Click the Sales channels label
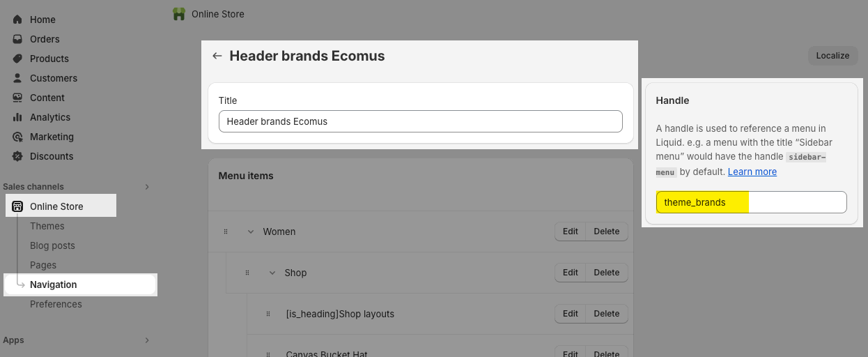This screenshot has height=357, width=868. click(x=33, y=187)
